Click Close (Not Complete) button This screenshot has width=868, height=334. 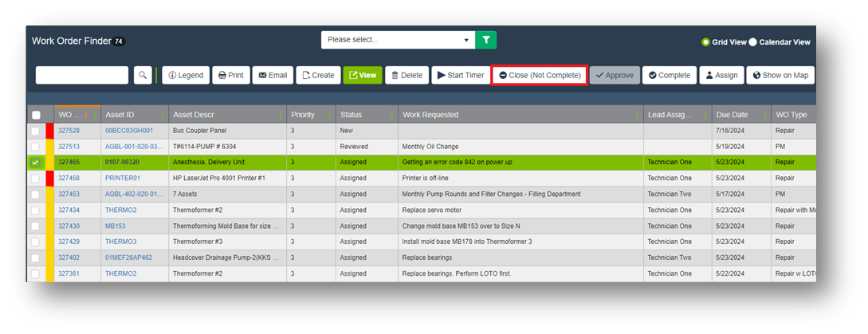tap(540, 75)
